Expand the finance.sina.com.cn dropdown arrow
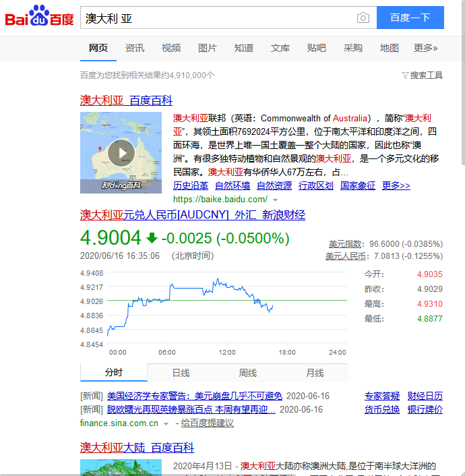The image size is (465, 476). 166,424
